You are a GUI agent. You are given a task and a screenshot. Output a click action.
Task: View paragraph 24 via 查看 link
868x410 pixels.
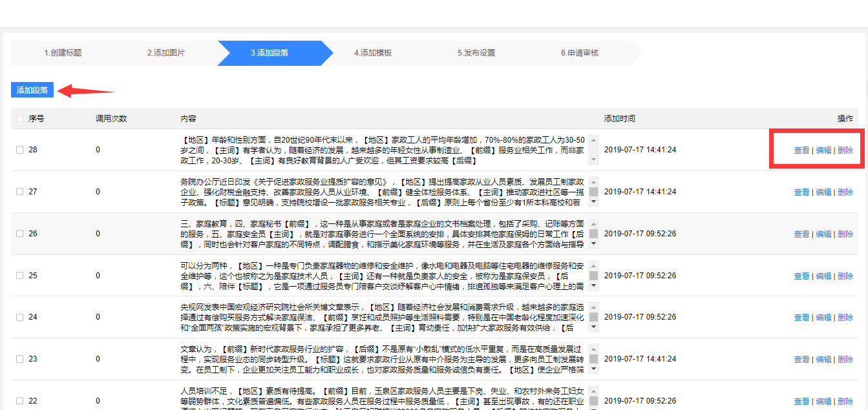tap(801, 318)
